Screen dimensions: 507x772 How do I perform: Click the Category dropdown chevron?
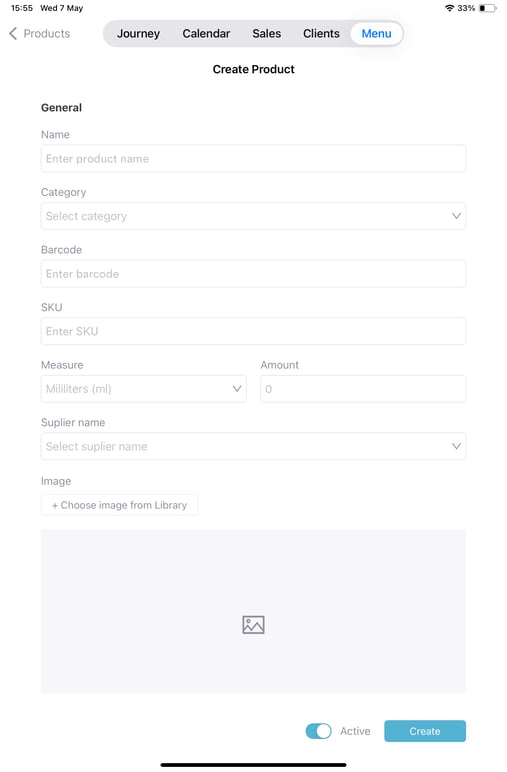tap(456, 216)
